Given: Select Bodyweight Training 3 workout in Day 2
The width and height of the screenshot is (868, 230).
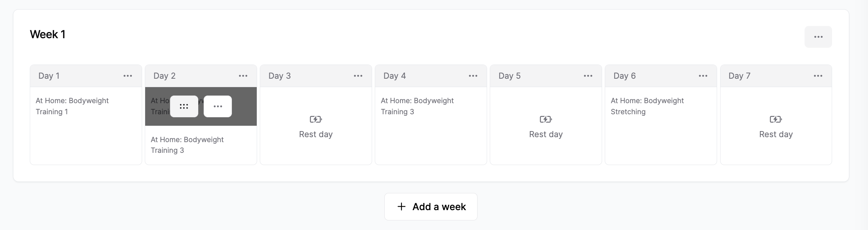Looking at the screenshot, I should point(187,145).
